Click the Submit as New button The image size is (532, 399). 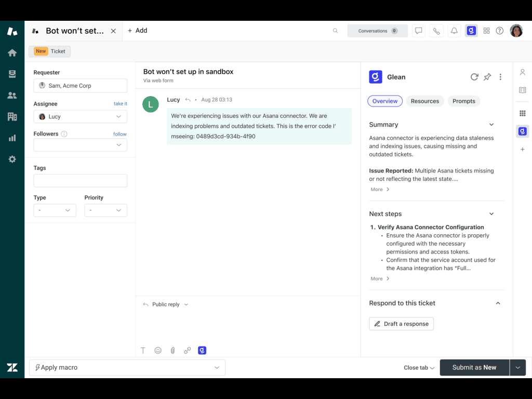click(474, 367)
